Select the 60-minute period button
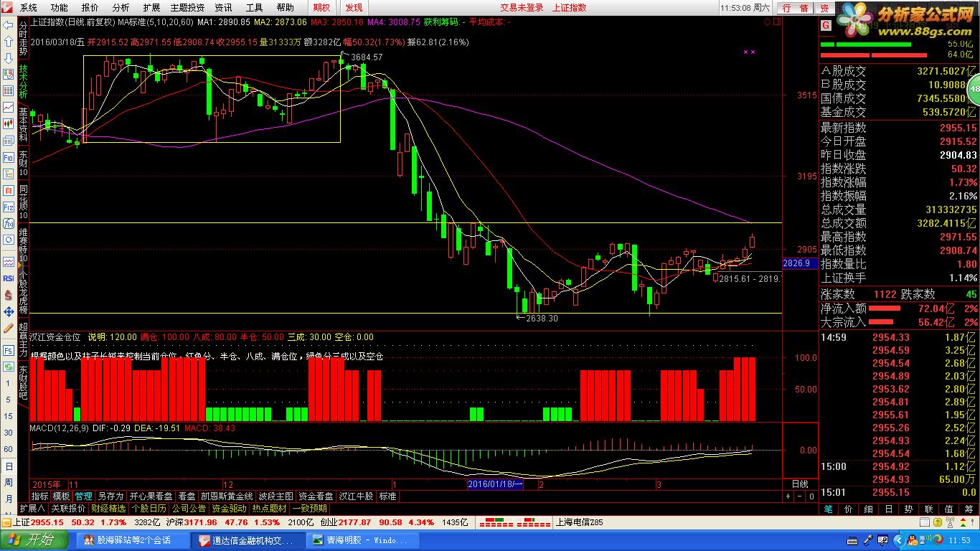This screenshot has width=980, height=551. (x=9, y=449)
